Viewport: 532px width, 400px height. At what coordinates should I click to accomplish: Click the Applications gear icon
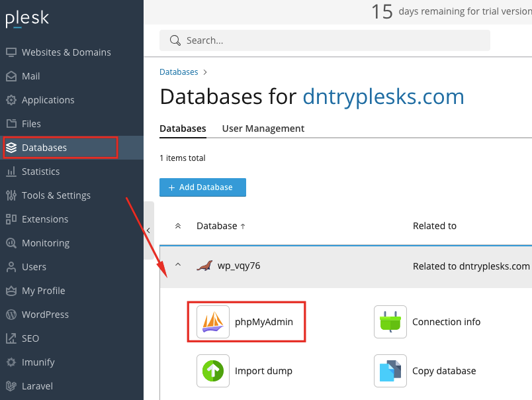pyautogui.click(x=11, y=100)
